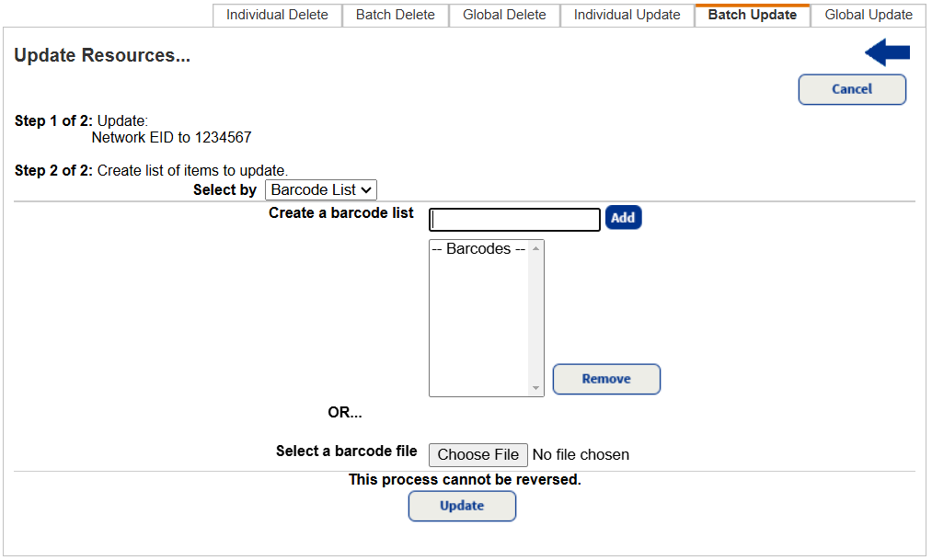Switch to the Individual Delete tab

point(277,15)
